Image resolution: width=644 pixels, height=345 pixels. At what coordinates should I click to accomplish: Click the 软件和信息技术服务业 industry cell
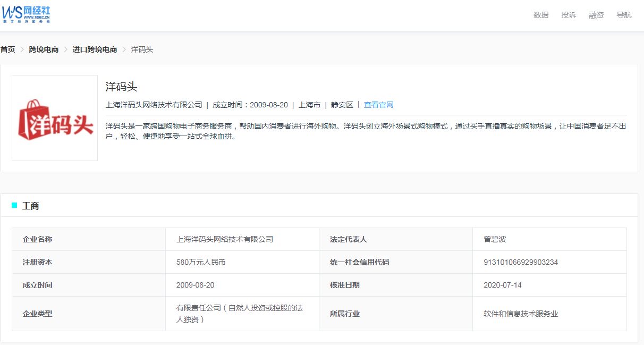(x=520, y=314)
